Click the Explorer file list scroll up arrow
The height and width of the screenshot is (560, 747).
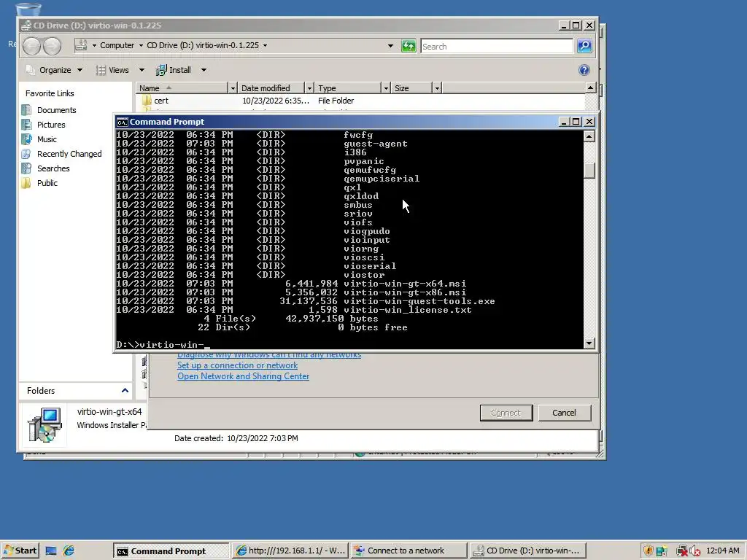tap(590, 87)
